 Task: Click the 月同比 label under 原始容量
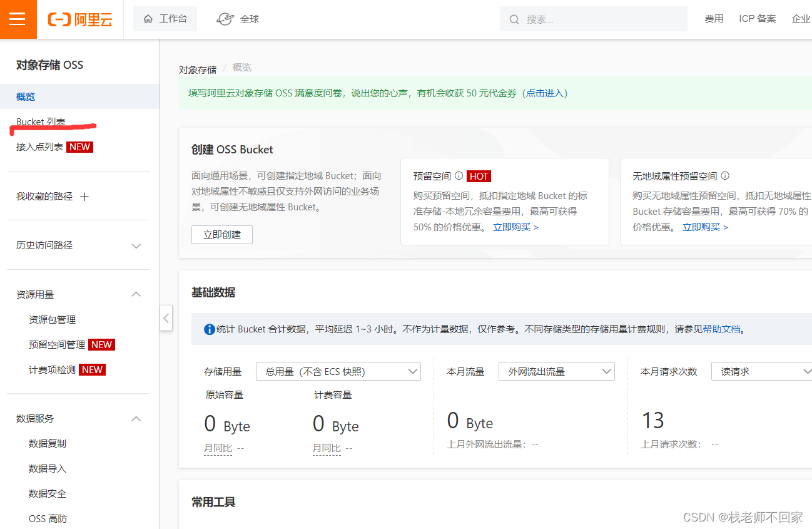pyautogui.click(x=218, y=448)
